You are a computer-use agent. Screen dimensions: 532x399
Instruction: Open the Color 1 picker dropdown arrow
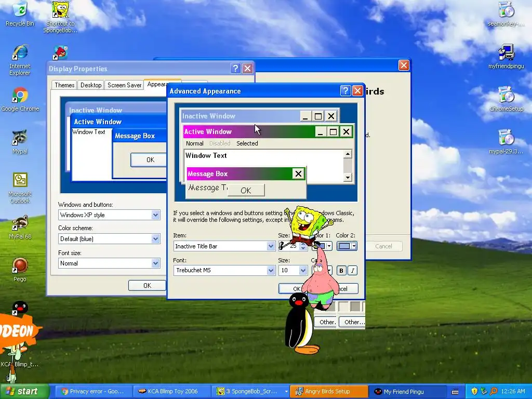(x=329, y=246)
